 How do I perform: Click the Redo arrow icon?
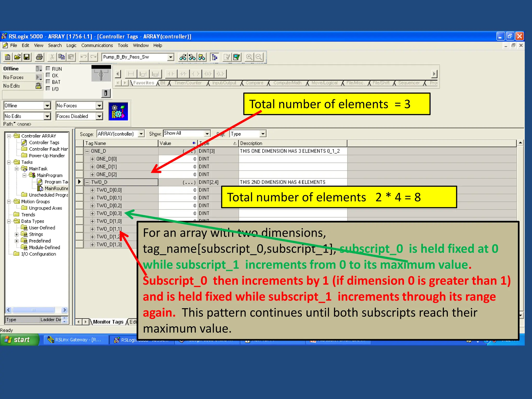[93, 57]
